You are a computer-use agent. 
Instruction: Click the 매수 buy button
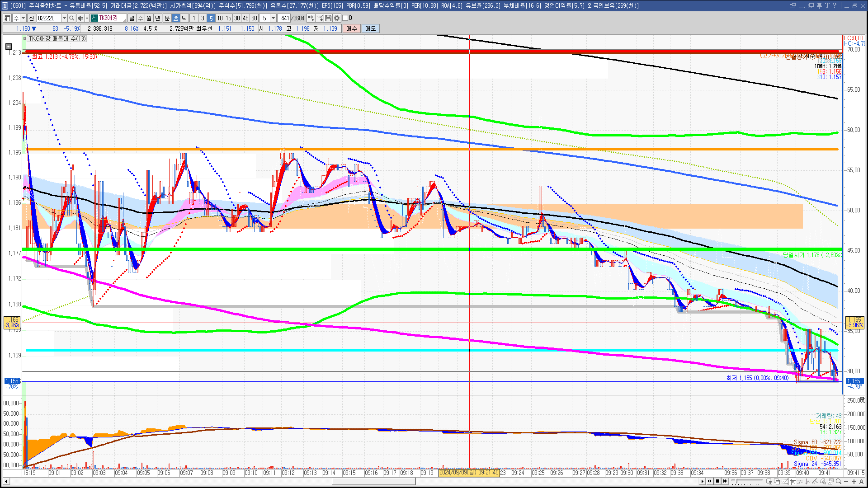pyautogui.click(x=352, y=28)
